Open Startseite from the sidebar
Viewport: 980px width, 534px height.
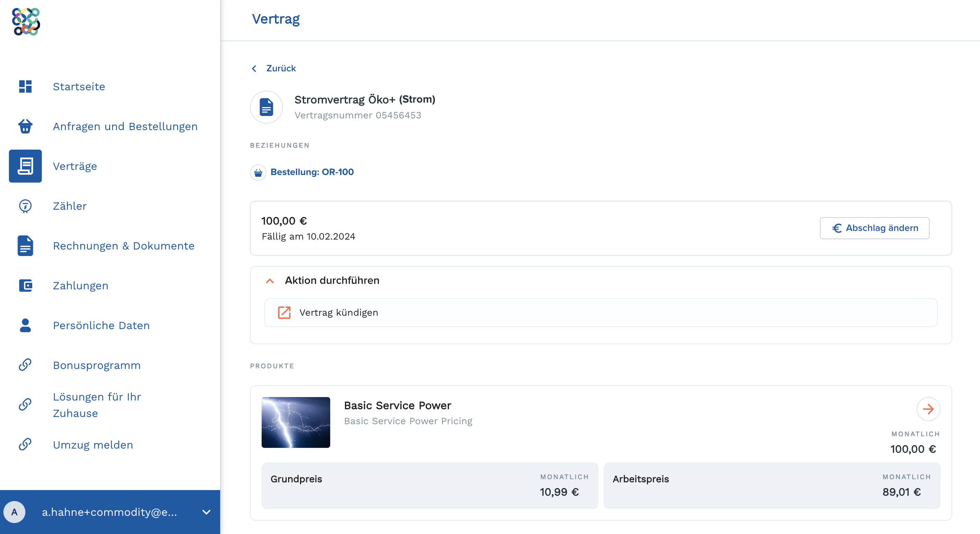79,86
